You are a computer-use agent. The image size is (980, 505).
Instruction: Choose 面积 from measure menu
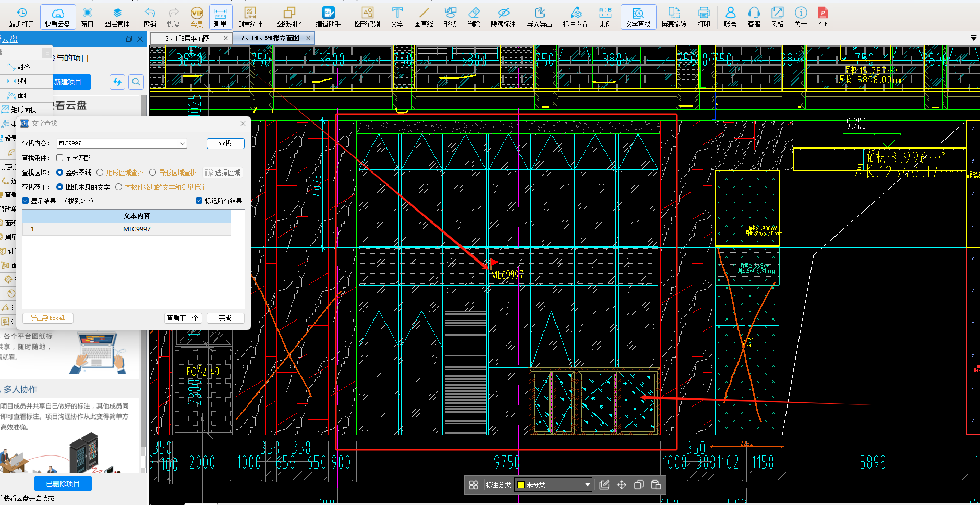23,95
